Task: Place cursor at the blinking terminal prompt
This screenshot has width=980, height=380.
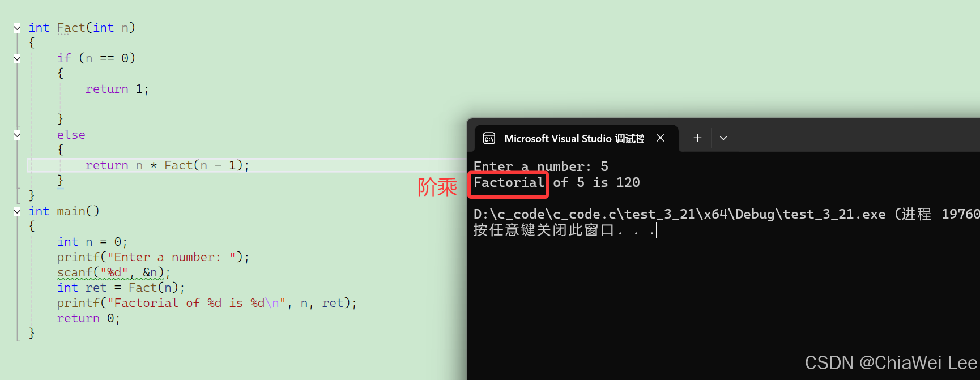Action: pyautogui.click(x=655, y=229)
